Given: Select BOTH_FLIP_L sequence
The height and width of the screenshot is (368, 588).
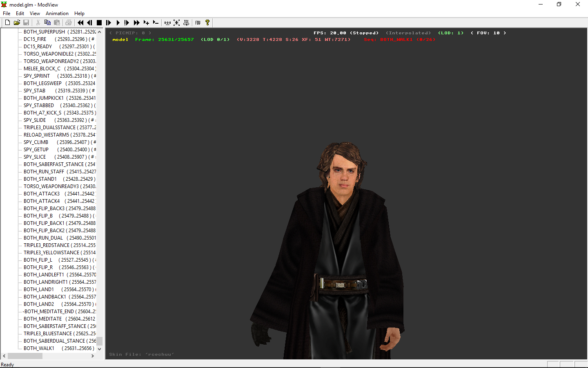Looking at the screenshot, I should pos(60,260).
